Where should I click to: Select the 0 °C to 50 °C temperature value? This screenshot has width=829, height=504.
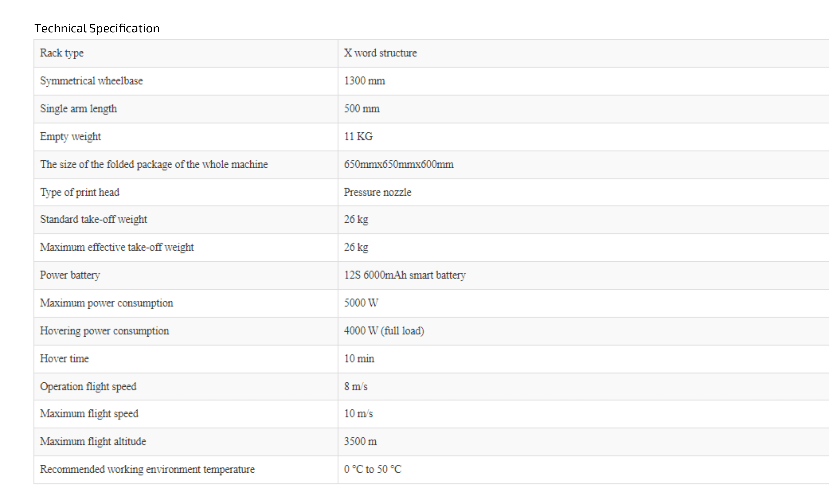[x=373, y=469]
